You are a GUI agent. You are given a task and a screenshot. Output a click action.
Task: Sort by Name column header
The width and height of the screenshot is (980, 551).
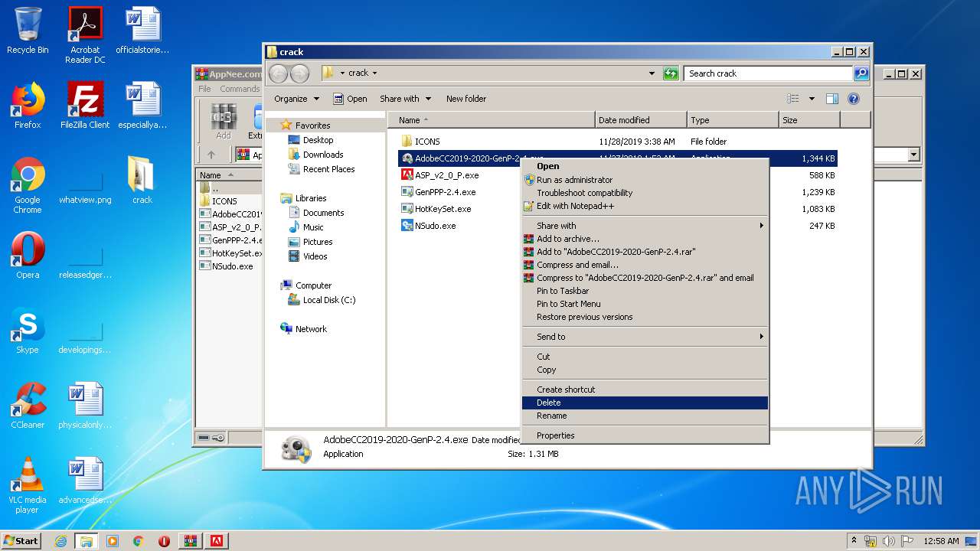(492, 120)
